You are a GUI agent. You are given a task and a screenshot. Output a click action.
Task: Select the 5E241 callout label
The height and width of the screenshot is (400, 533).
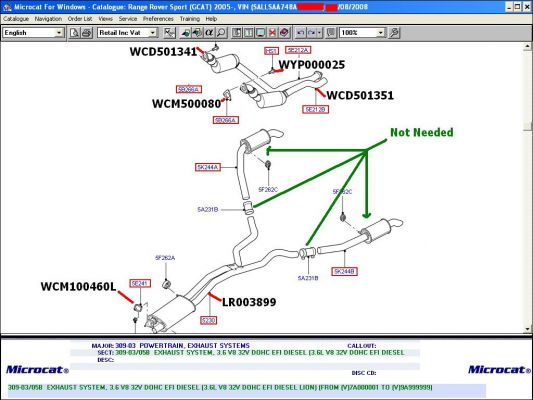point(140,283)
